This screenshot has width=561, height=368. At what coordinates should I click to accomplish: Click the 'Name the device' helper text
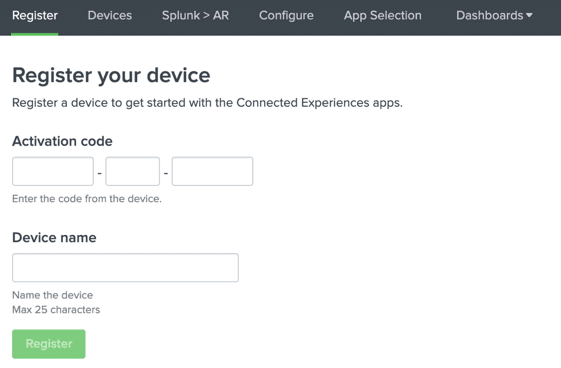pos(53,295)
